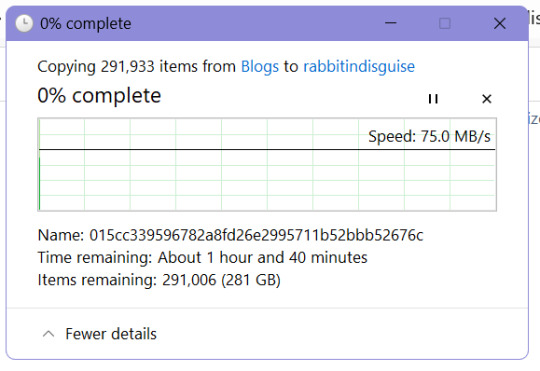Click the Copying 291,933 items text
The image size is (540, 371).
[136, 66]
